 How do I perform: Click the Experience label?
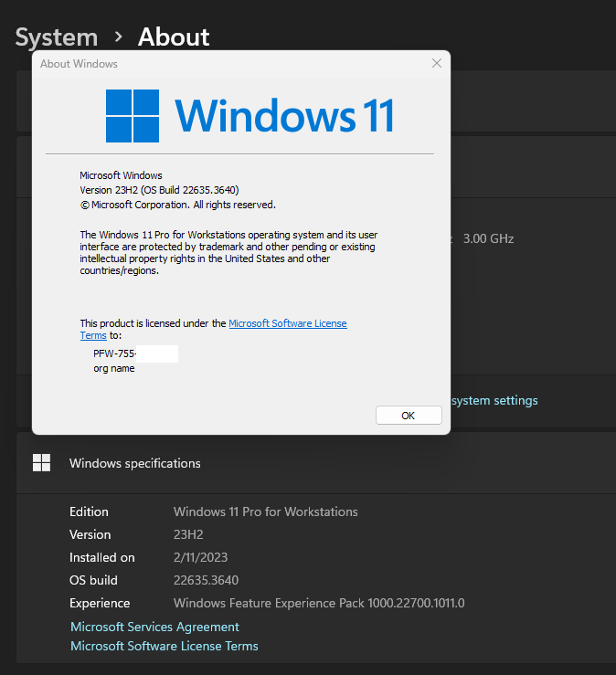100,603
